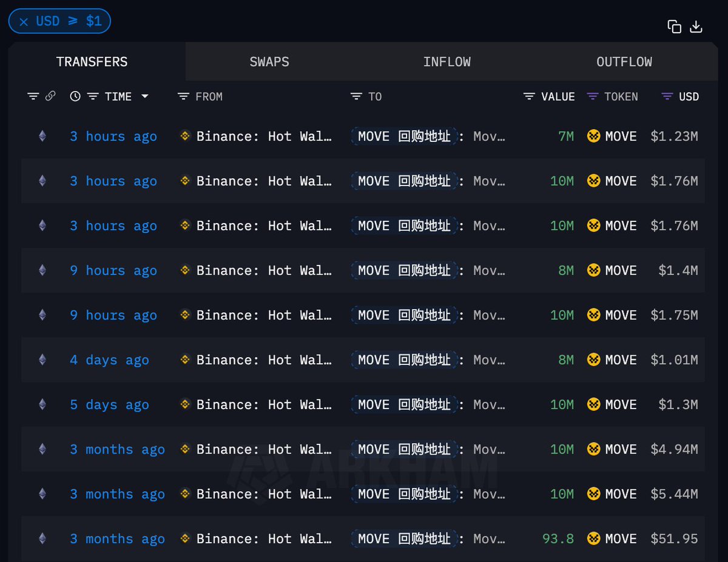Click the '8M' value in the 4 days ago row
The image size is (728, 562).
[565, 360]
